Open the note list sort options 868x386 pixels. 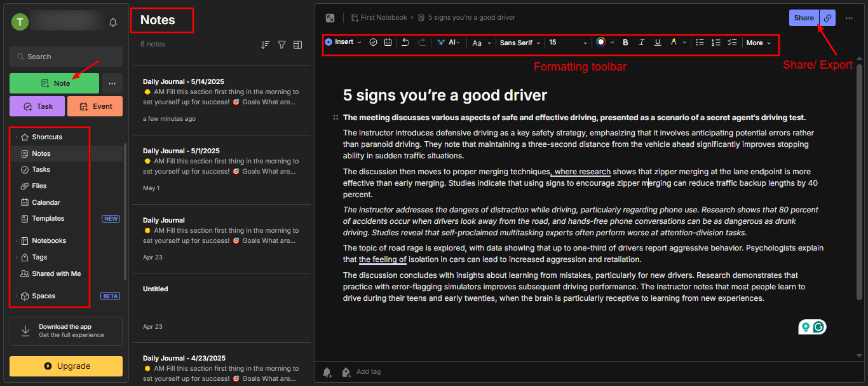pos(265,45)
